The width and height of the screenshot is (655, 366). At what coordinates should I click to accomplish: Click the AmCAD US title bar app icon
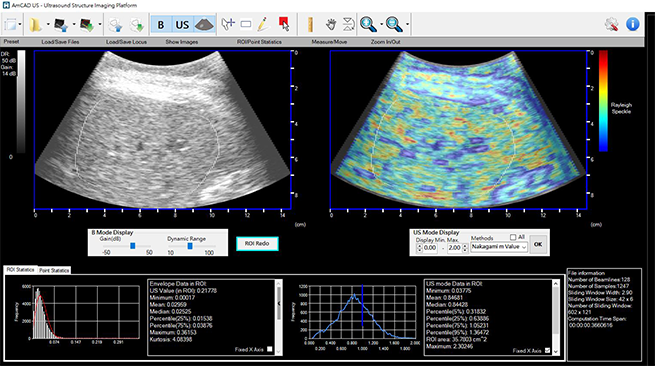click(x=5, y=5)
